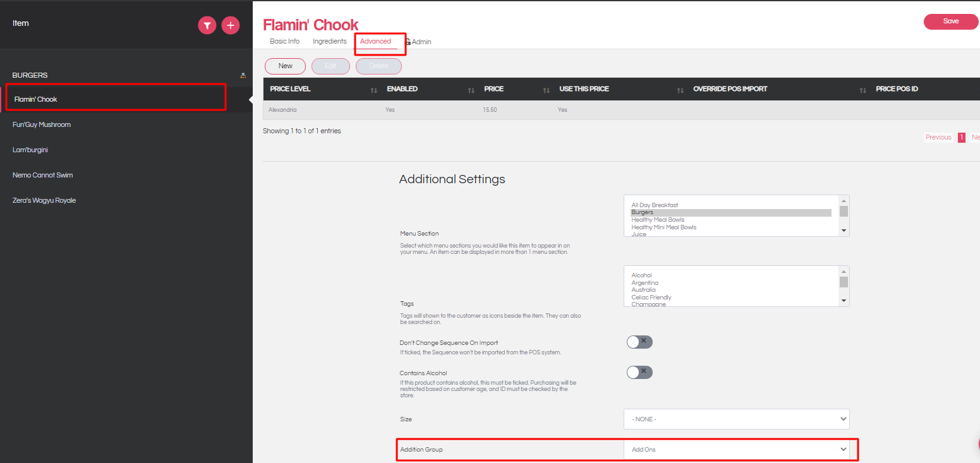This screenshot has width=980, height=463.
Task: Toggle Don't Change Sequence On Import
Action: coord(639,342)
